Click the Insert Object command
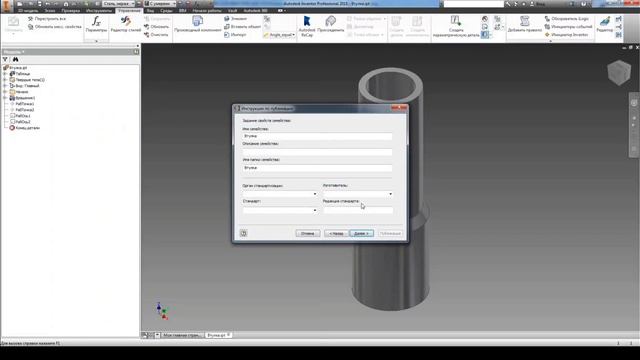Image resolution: width=640 pixels, height=360 pixels. pos(242,27)
